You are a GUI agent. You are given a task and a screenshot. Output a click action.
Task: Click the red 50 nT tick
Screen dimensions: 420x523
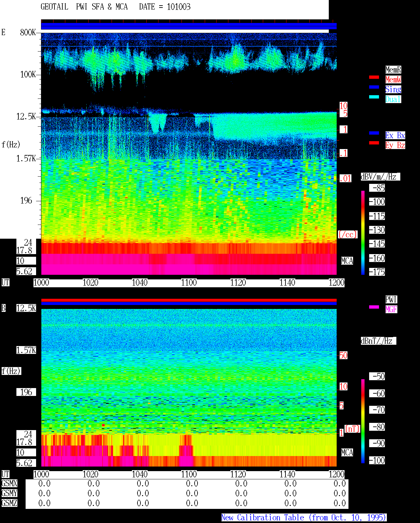(343, 355)
